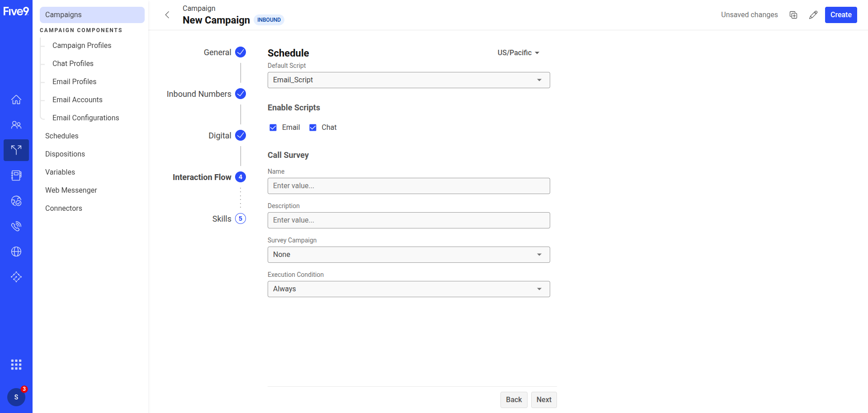Viewport: 868px width, 413px height.
Task: Go to the Digital step label
Action: (x=220, y=136)
